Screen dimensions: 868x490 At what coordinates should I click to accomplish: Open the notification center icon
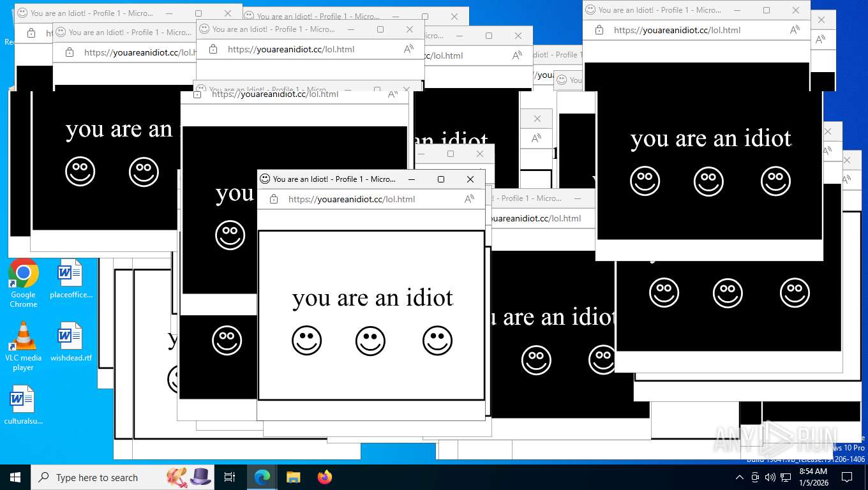pos(847,477)
